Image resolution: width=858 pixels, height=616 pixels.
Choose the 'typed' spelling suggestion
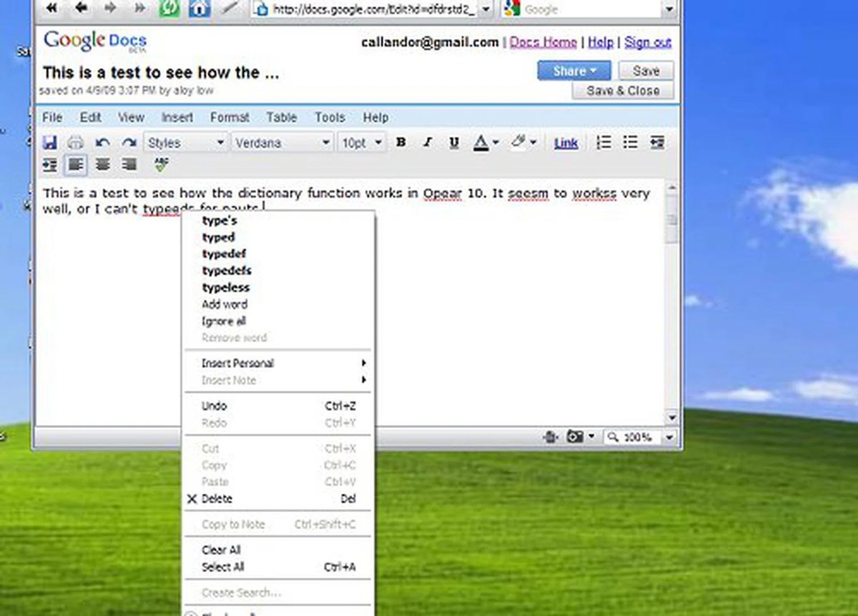click(x=218, y=237)
